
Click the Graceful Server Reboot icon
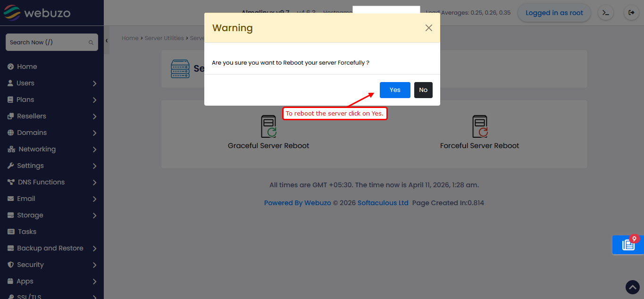coord(268,126)
